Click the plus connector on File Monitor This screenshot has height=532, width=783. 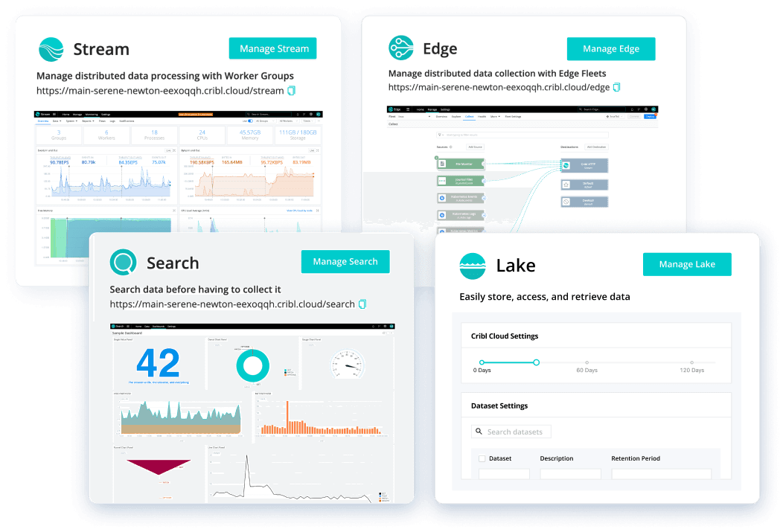(x=484, y=164)
